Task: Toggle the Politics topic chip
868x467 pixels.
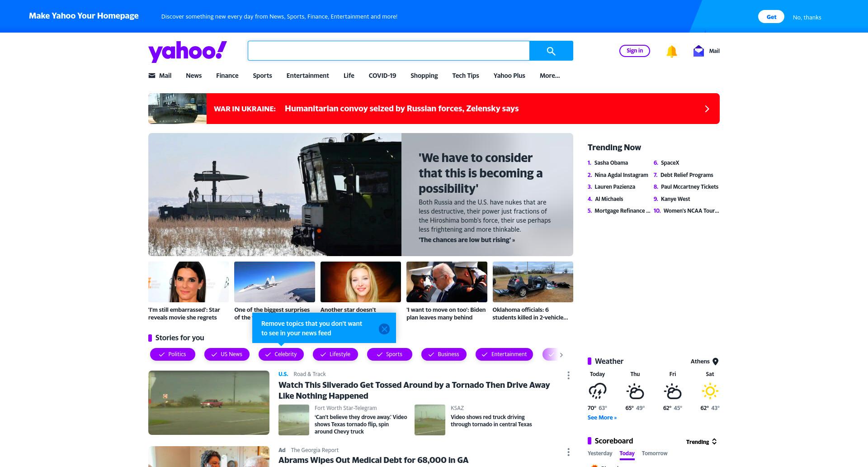Action: click(173, 354)
